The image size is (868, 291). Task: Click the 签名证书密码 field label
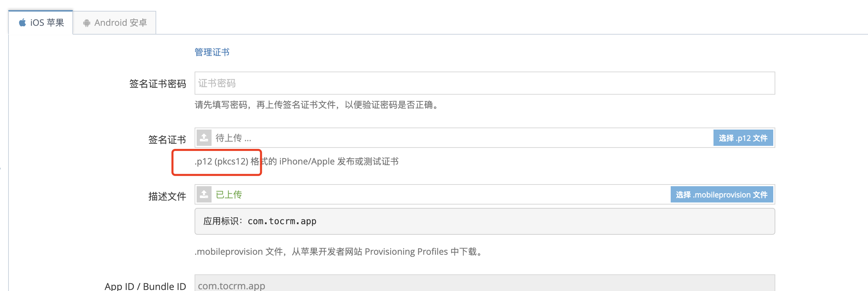(x=158, y=84)
